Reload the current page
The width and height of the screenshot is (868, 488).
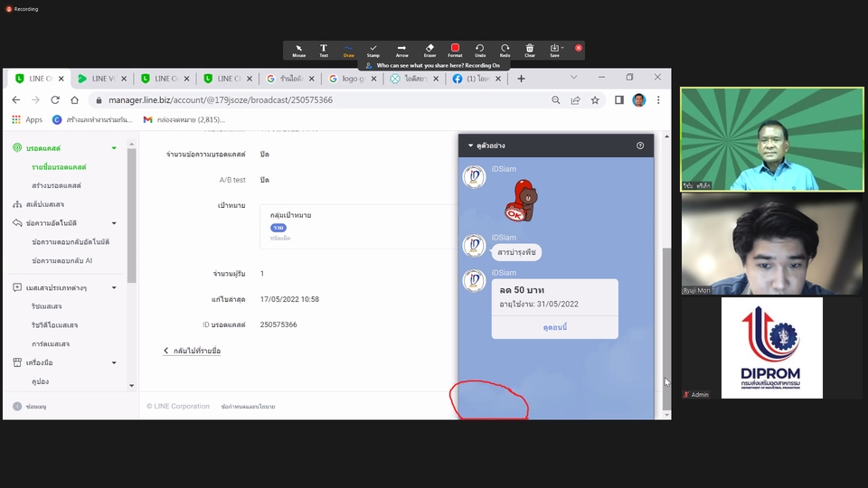[x=55, y=100]
